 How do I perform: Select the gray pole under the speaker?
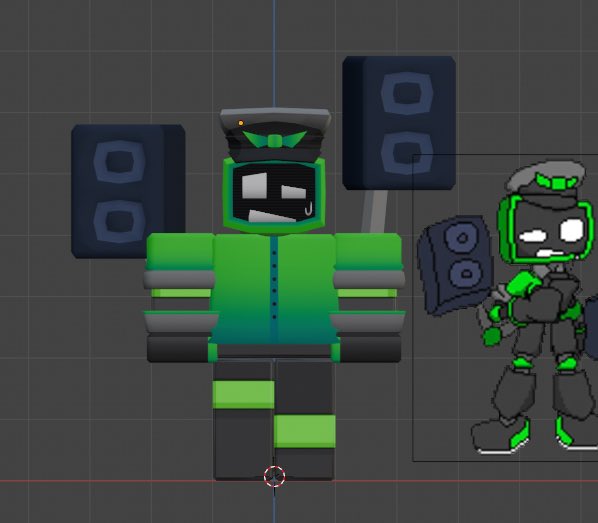coord(374,211)
